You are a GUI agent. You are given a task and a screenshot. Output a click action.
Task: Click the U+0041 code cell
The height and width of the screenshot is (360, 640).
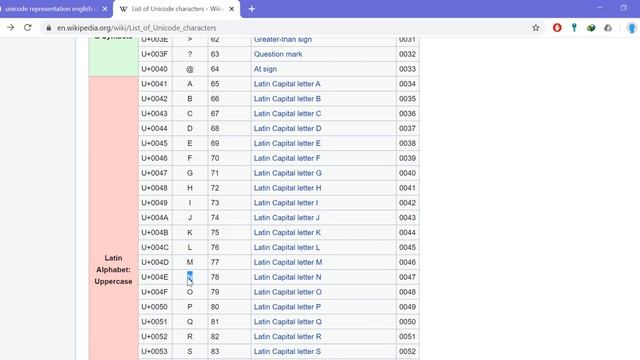pos(155,84)
